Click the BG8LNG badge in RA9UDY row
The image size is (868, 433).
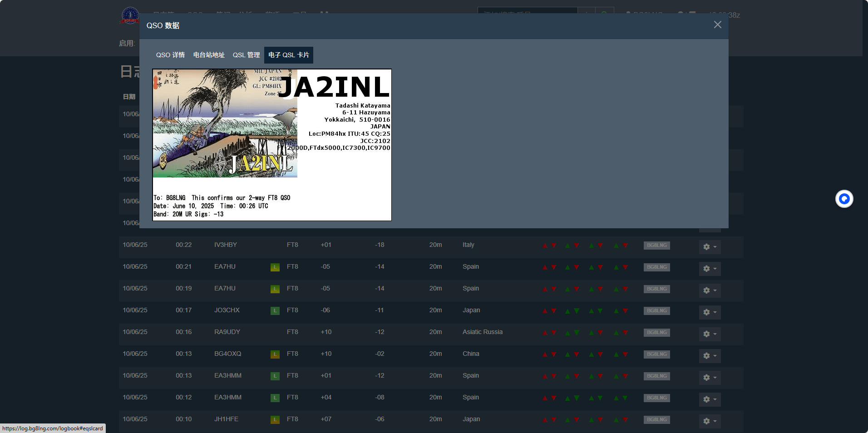point(657,333)
